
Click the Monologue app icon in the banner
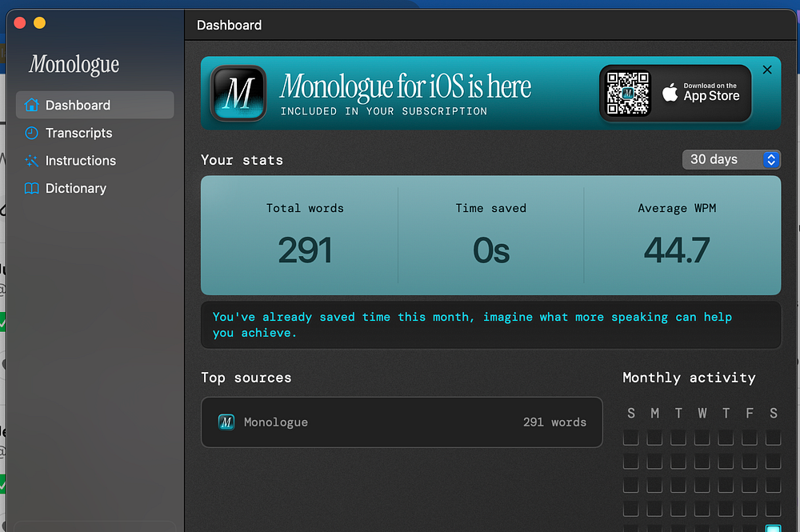238,94
